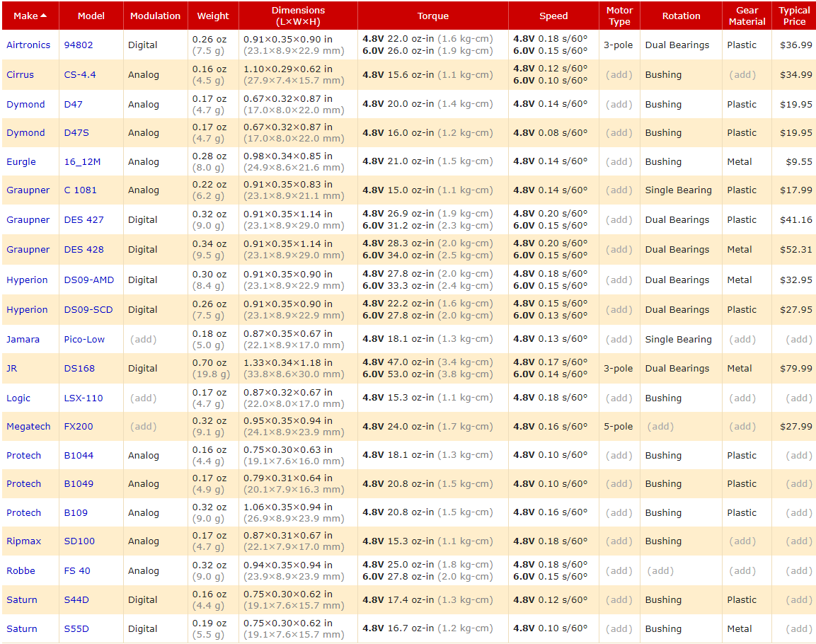
Task: Open the DS09-AMD model link
Action: (x=88, y=280)
